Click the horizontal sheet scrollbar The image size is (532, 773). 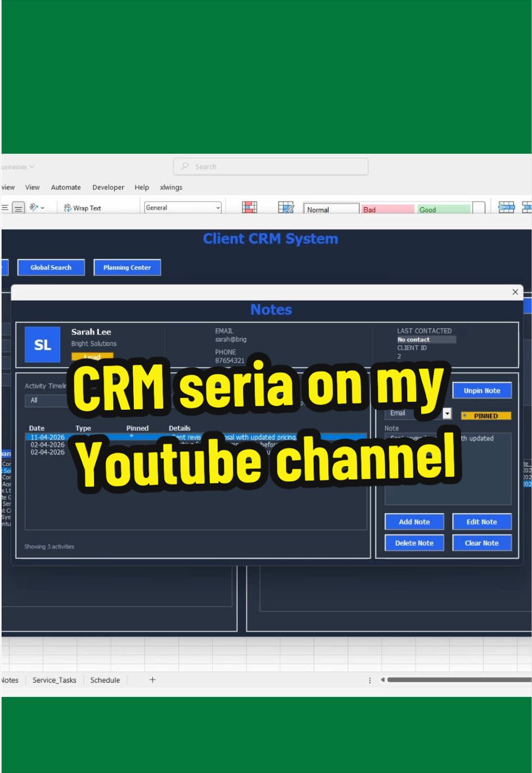(x=459, y=680)
